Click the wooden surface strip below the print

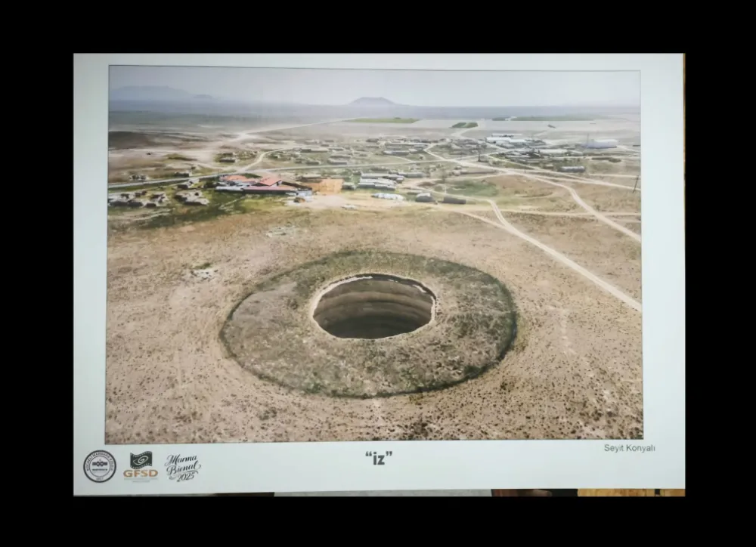point(627,493)
